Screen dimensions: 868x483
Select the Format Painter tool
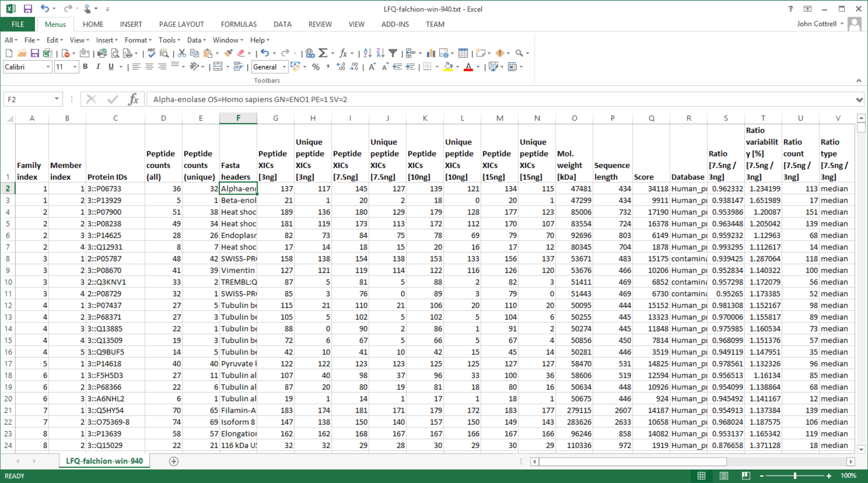pyautogui.click(x=229, y=53)
